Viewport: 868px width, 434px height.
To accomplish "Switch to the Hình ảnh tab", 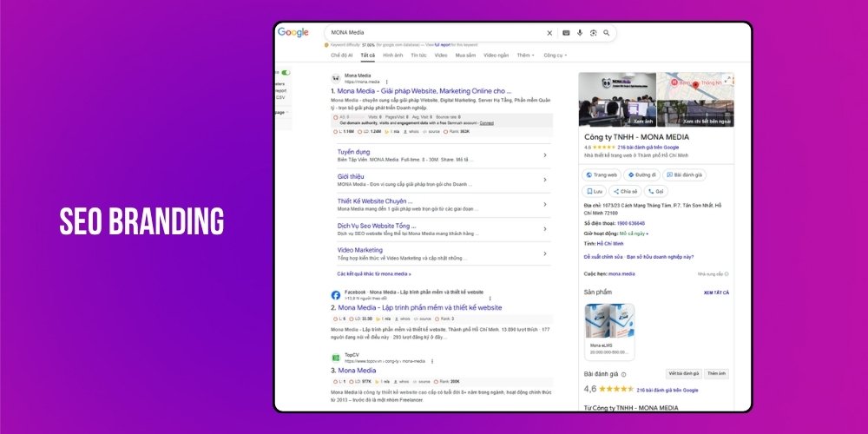I will tap(393, 56).
